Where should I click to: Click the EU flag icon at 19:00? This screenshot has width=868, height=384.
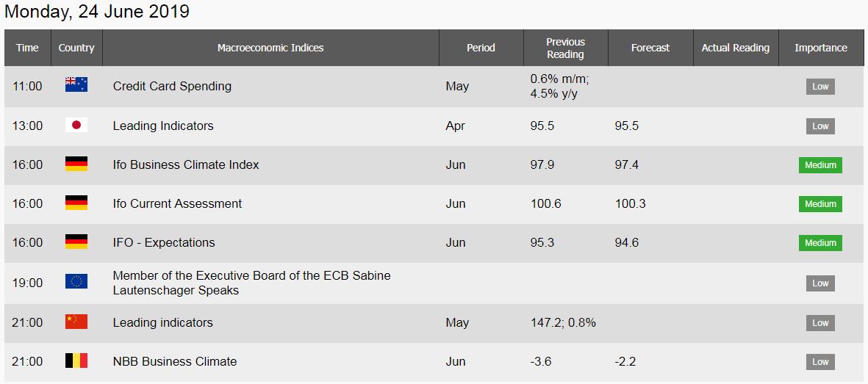[76, 282]
